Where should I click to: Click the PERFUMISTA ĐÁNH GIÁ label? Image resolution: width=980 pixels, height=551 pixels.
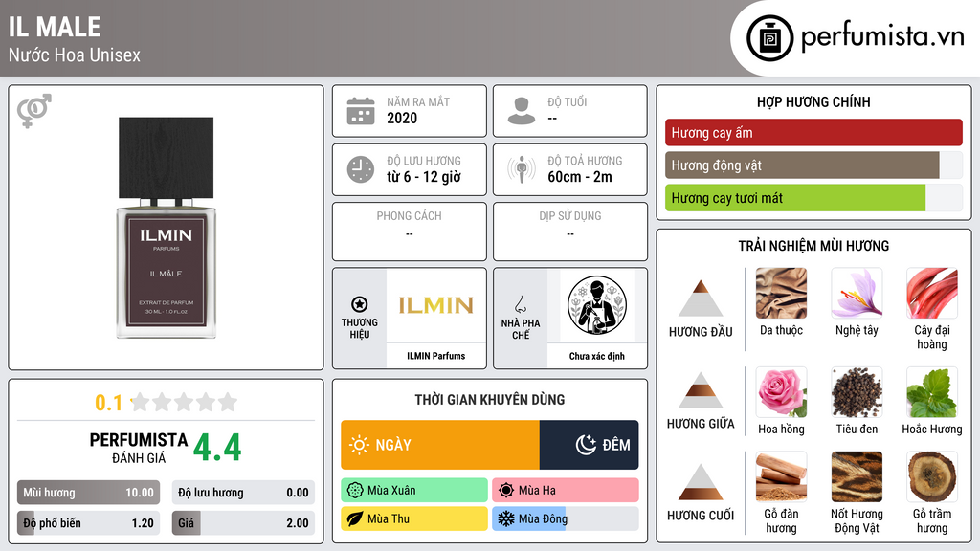click(139, 448)
